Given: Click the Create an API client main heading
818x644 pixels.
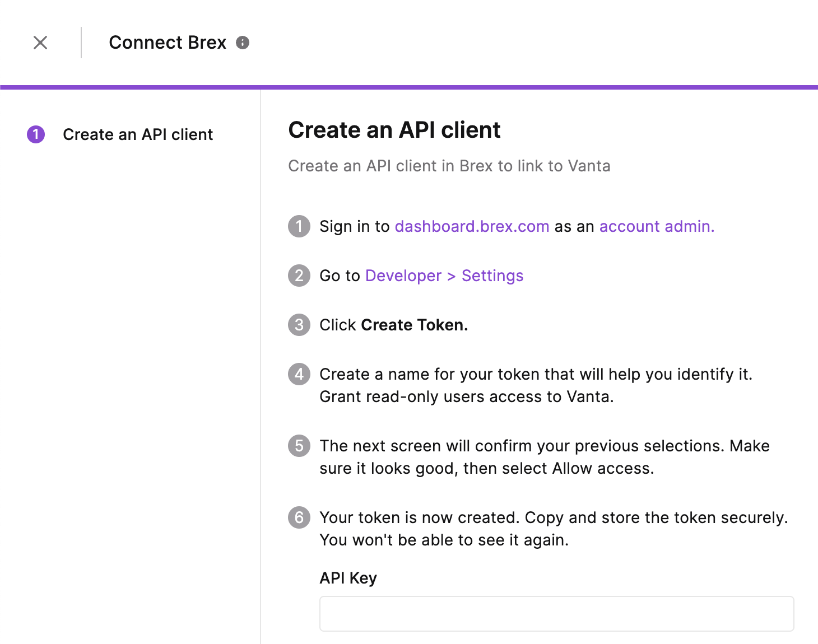Looking at the screenshot, I should tap(394, 130).
